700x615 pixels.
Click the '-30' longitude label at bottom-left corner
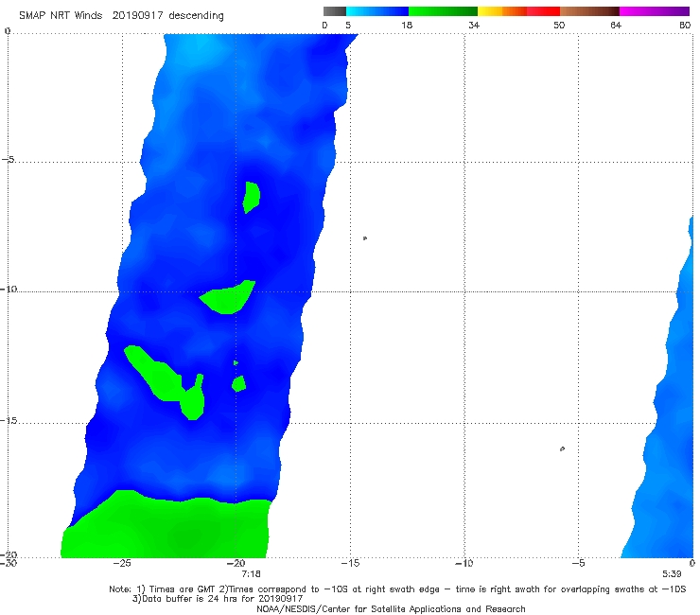tap(9, 563)
